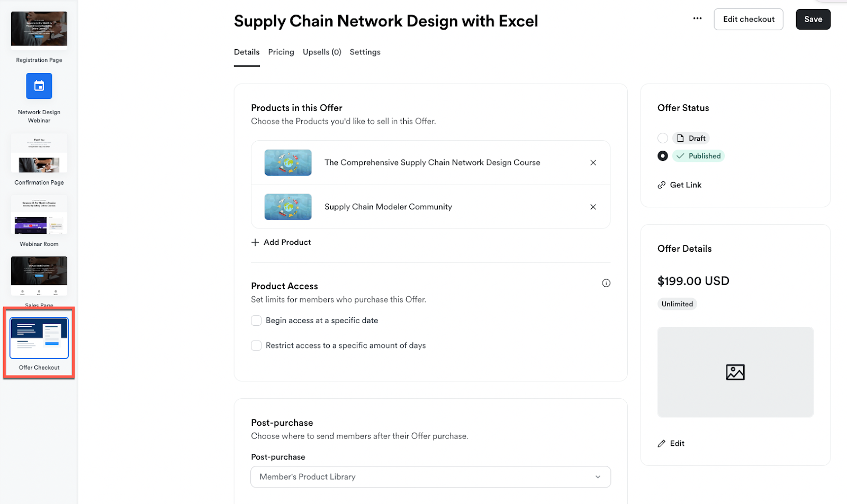Select the Draft status radio button
Image resolution: width=847 pixels, height=504 pixels.
coord(662,138)
